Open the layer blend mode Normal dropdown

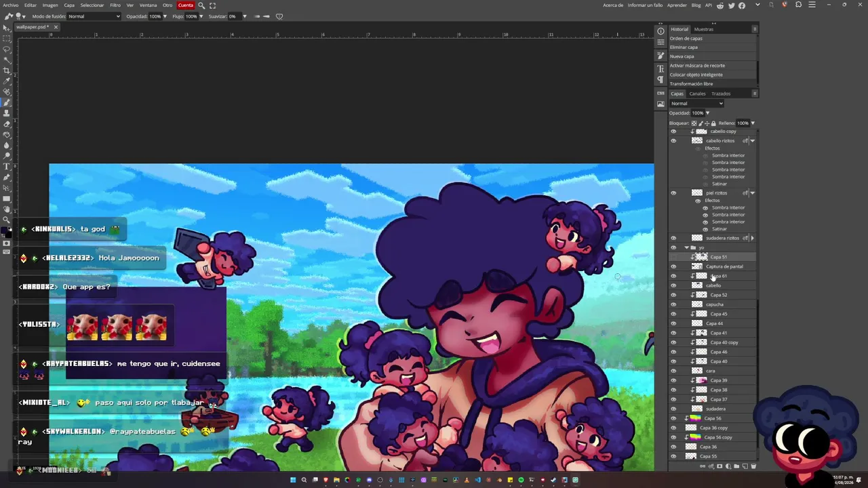tap(696, 104)
